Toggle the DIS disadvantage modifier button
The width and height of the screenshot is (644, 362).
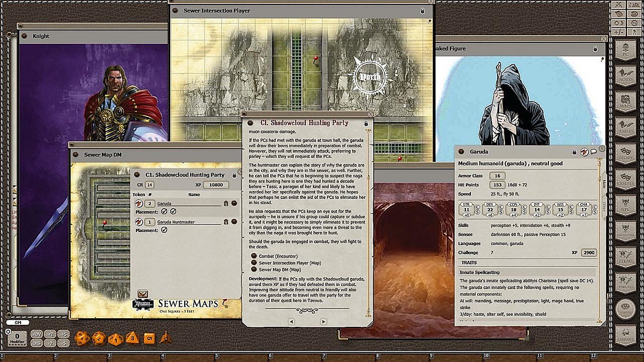pos(37,343)
